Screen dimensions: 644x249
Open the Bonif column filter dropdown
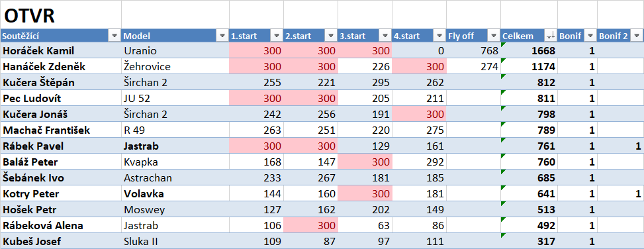click(590, 36)
